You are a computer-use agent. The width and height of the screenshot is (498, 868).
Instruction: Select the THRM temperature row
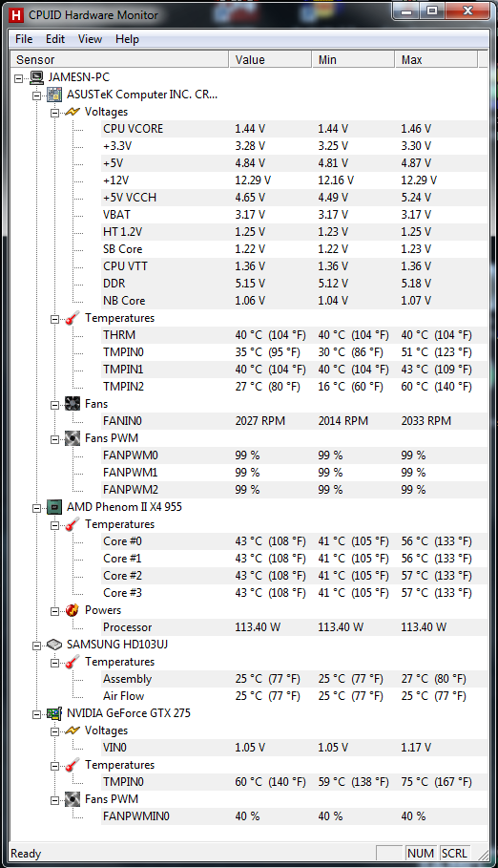[295, 335]
